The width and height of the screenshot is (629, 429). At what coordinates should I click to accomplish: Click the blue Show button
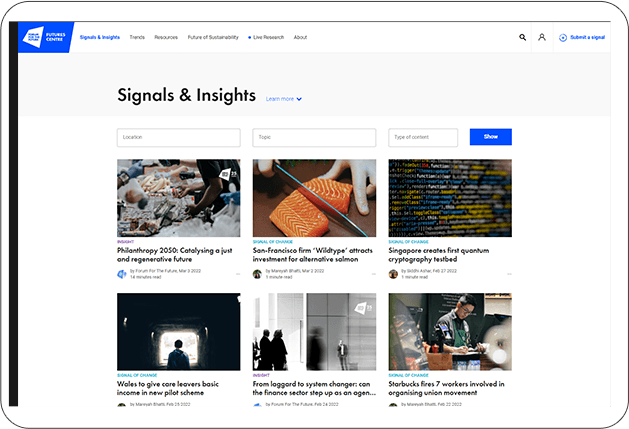point(491,137)
